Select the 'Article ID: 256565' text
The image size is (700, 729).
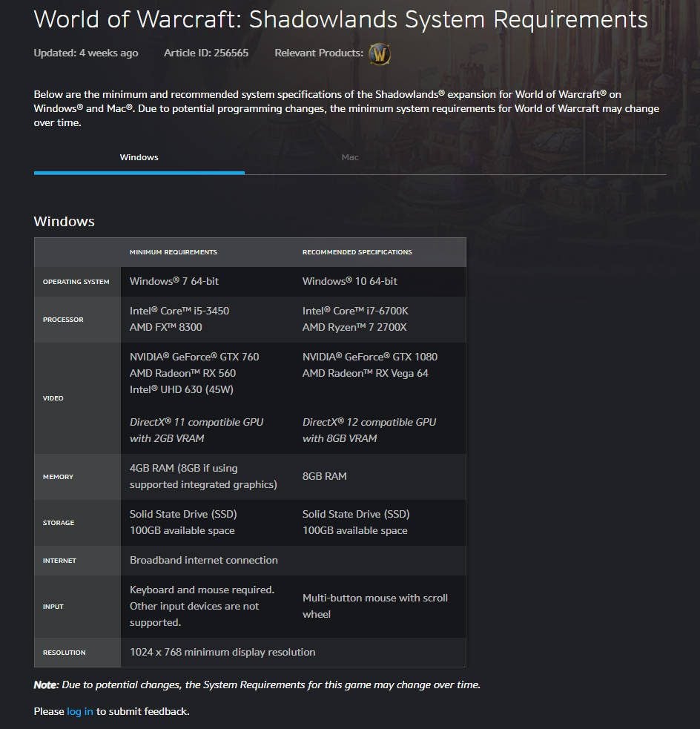coord(206,53)
